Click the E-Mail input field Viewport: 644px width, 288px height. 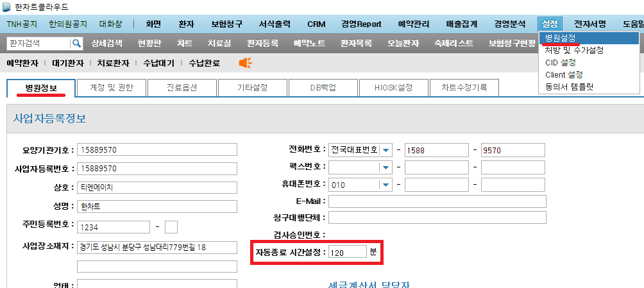437,201
